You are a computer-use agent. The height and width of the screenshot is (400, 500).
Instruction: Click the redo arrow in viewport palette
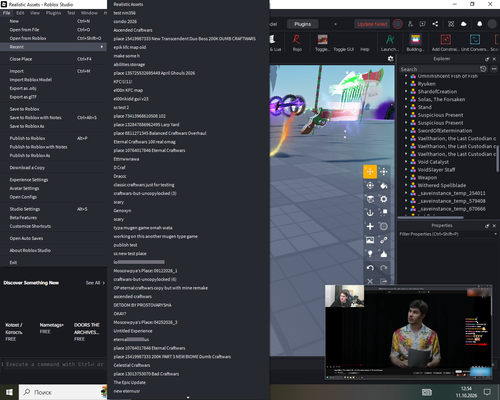coord(384,268)
